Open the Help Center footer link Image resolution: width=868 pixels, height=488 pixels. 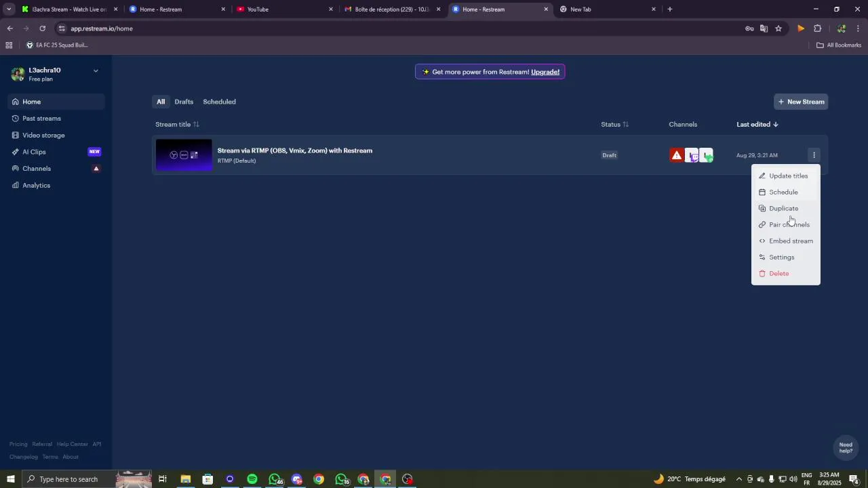(x=72, y=445)
